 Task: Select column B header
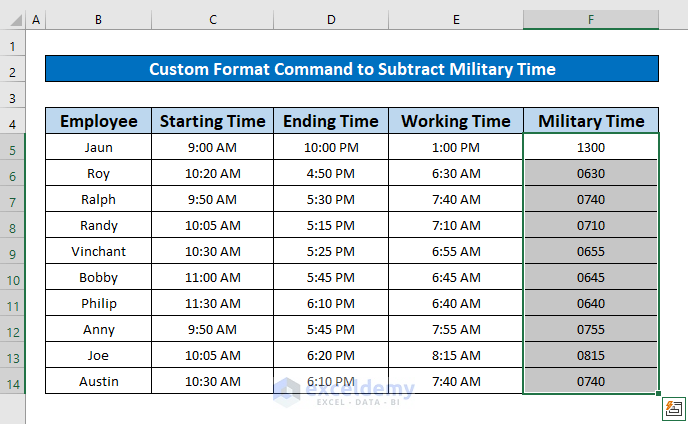(x=98, y=19)
